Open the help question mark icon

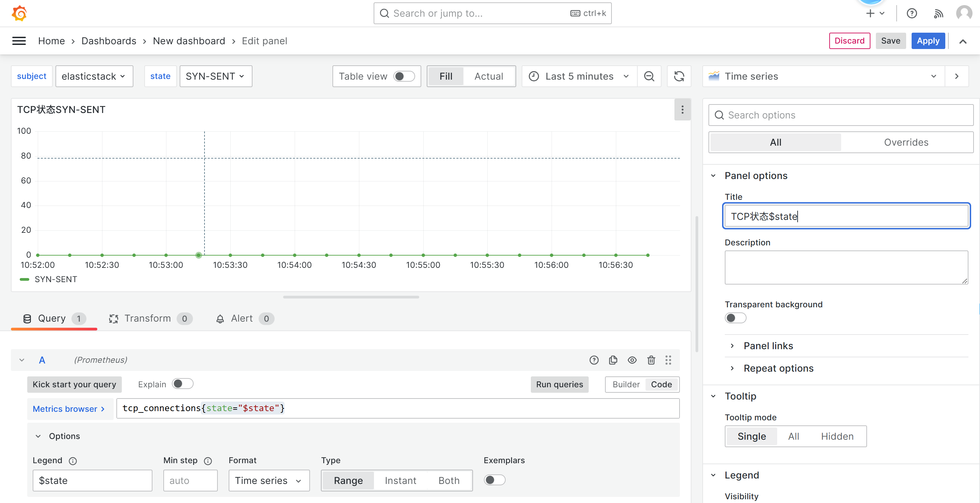[912, 13]
